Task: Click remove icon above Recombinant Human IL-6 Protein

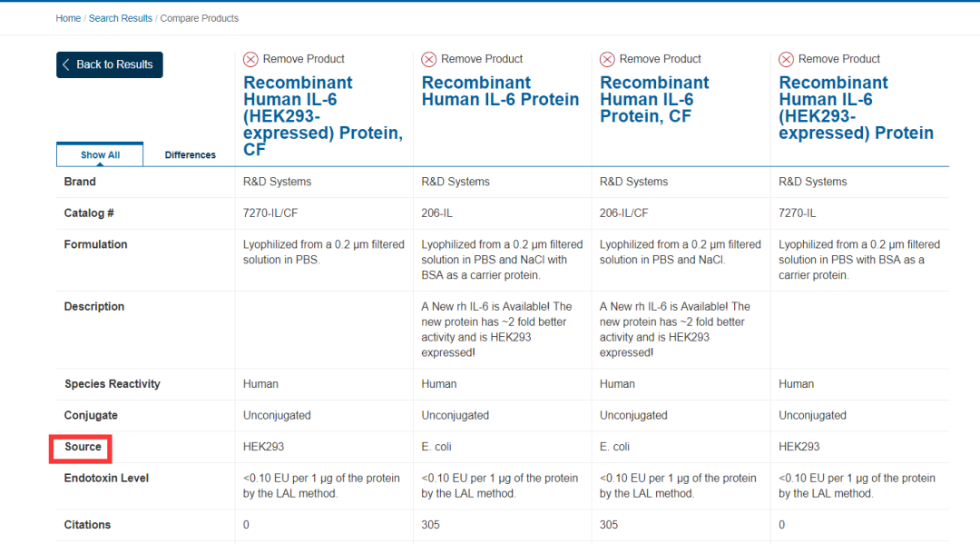Action: click(x=429, y=59)
